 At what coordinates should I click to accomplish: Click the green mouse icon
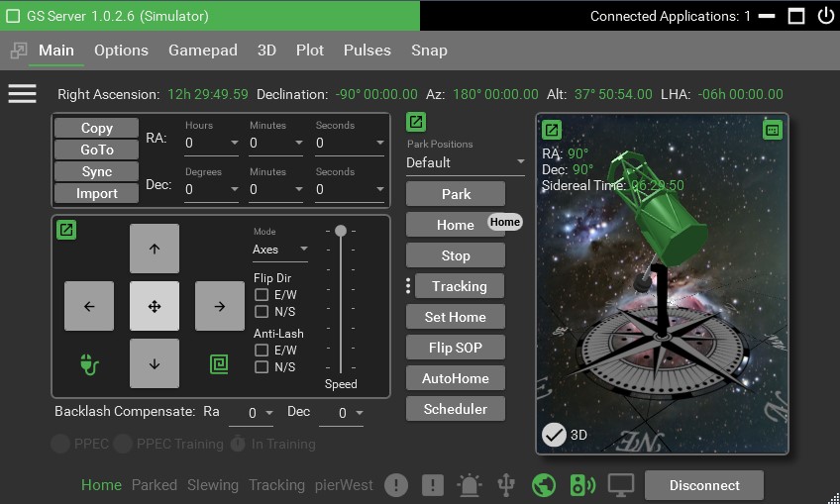tap(89, 364)
